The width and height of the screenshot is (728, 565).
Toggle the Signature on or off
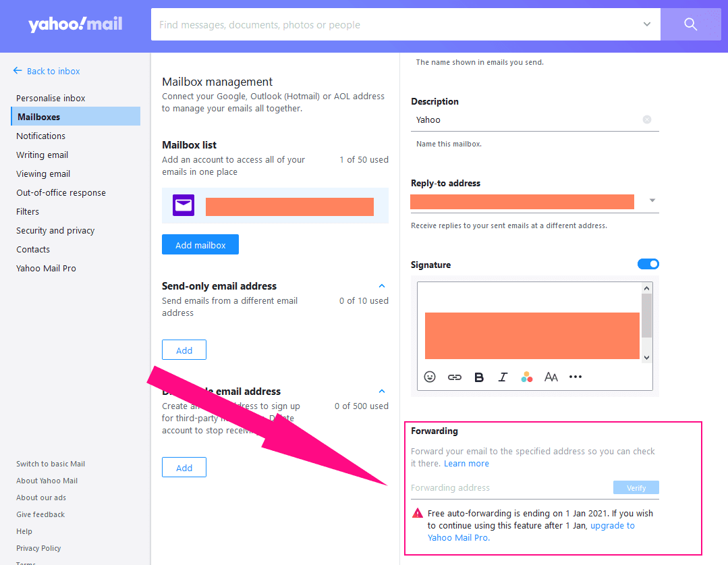pyautogui.click(x=648, y=264)
